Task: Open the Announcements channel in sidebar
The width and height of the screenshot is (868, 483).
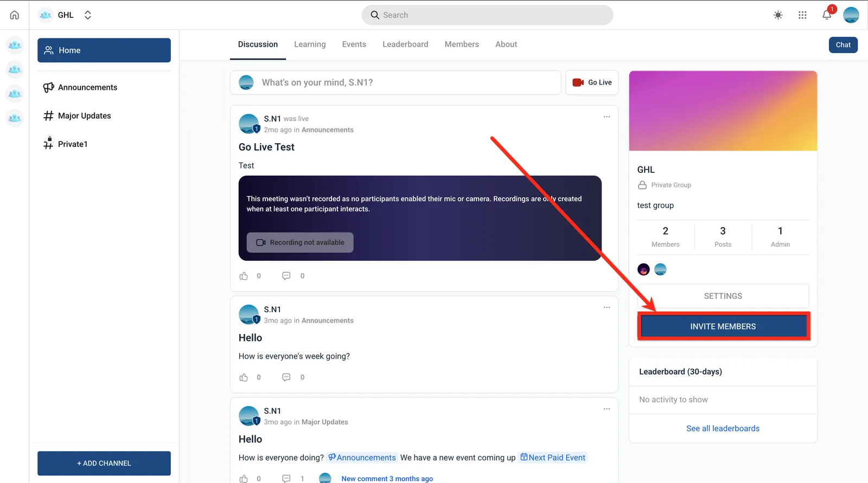Action: click(87, 87)
